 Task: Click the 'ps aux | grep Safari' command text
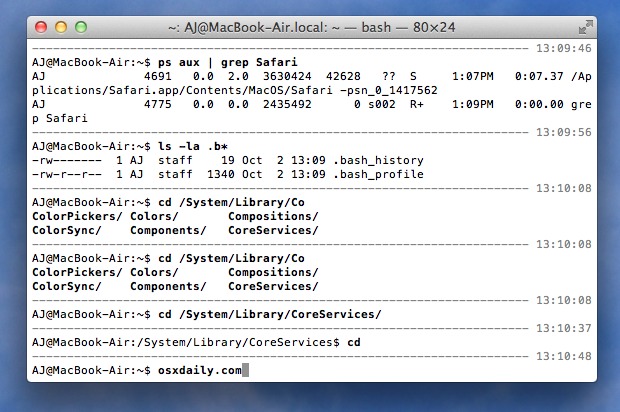[x=228, y=62]
